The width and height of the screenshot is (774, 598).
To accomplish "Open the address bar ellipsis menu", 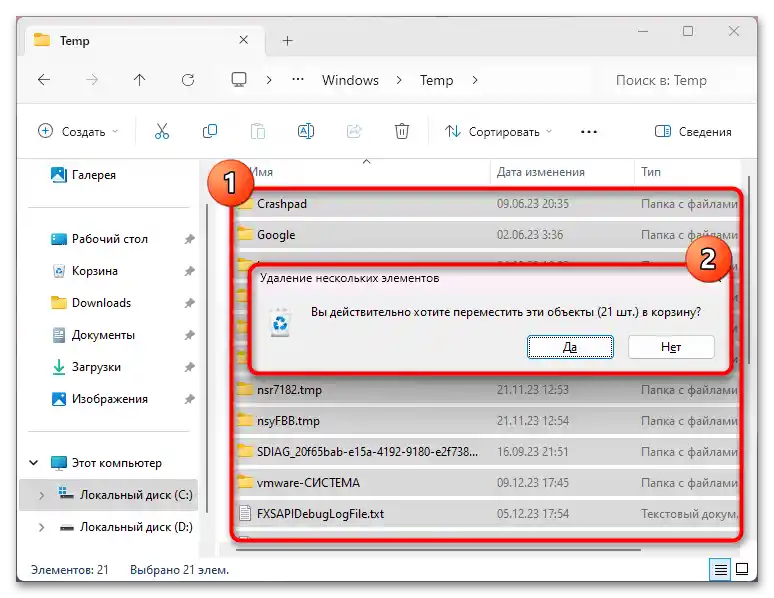I will tap(298, 80).
